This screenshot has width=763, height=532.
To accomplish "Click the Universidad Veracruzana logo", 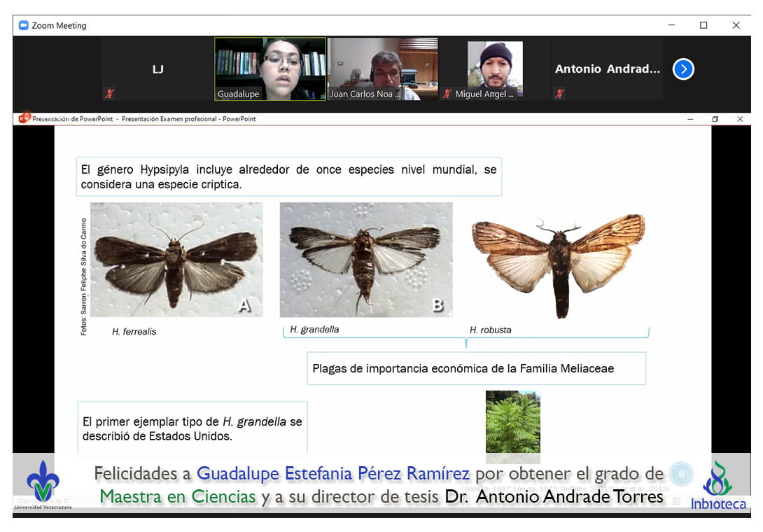I will (43, 484).
